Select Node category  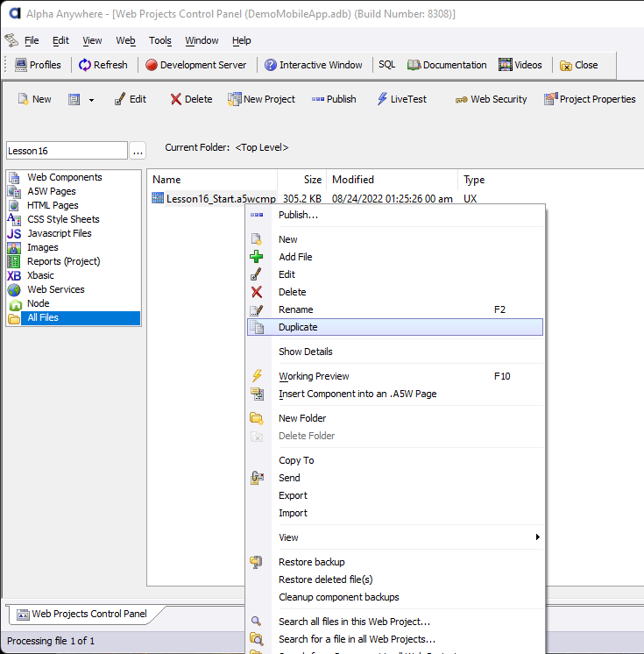coord(38,303)
